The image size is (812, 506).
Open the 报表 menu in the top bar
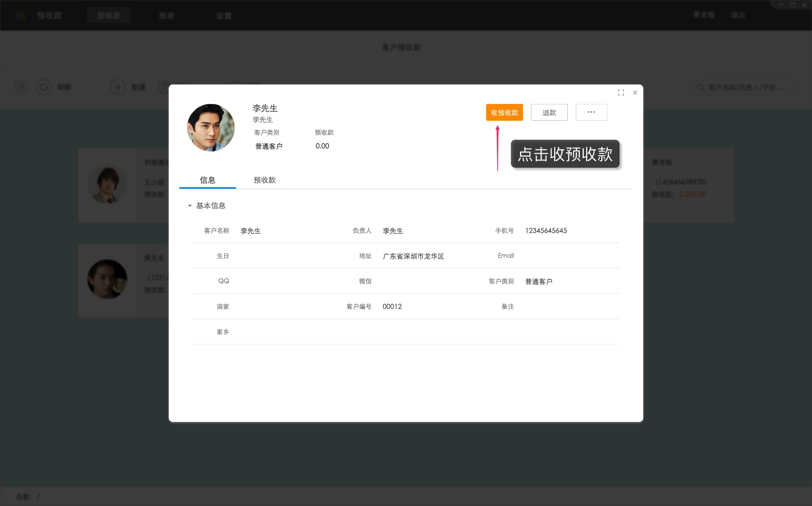point(167,15)
